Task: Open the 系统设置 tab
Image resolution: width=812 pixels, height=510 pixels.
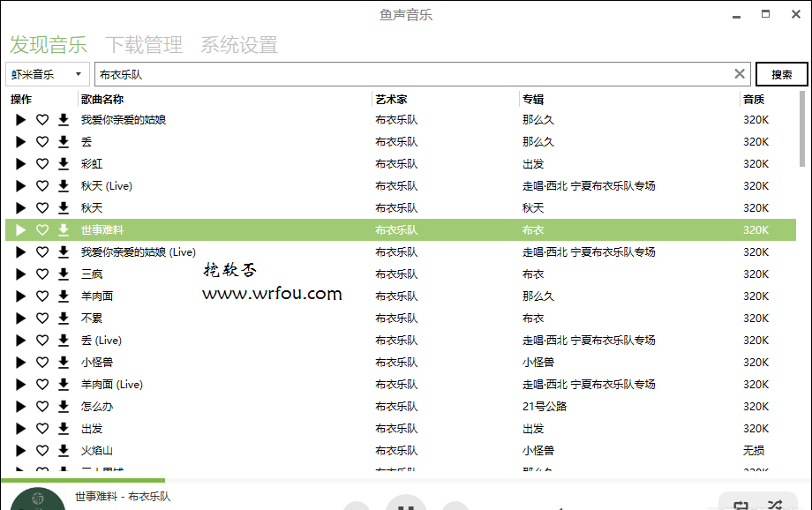Action: pyautogui.click(x=239, y=44)
